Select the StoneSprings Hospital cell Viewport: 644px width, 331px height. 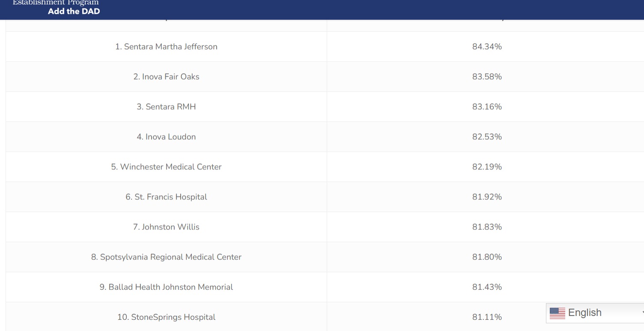coord(166,317)
